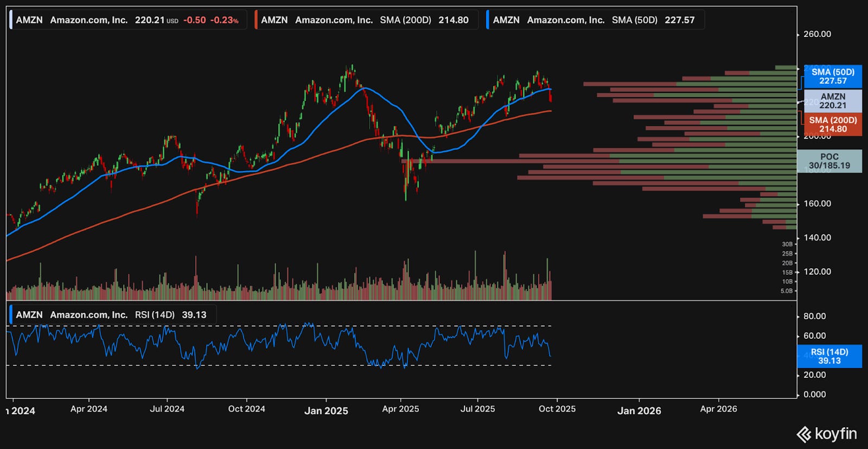868x449 pixels.
Task: Click the 0.000 RSI axis label
Action: point(814,394)
